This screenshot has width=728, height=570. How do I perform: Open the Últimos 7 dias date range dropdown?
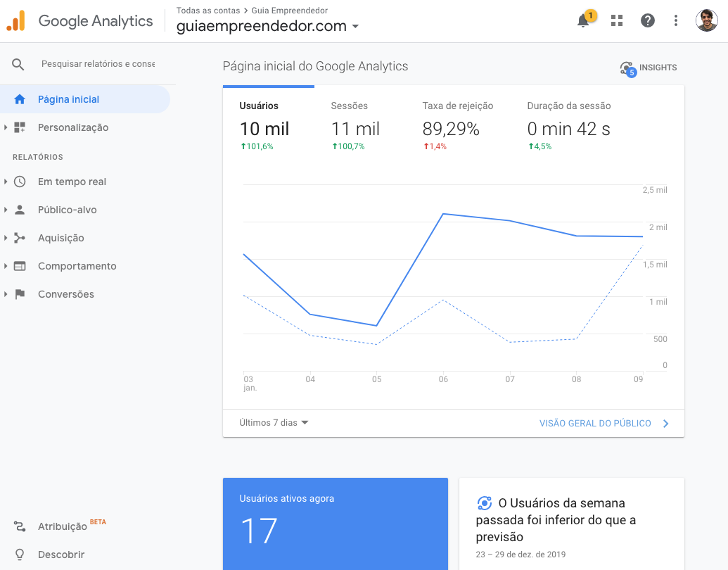274,423
